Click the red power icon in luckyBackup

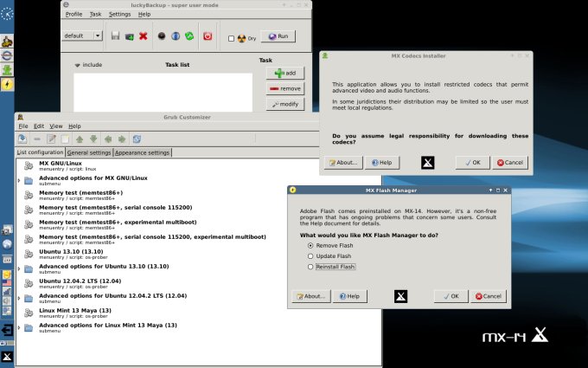tap(208, 36)
